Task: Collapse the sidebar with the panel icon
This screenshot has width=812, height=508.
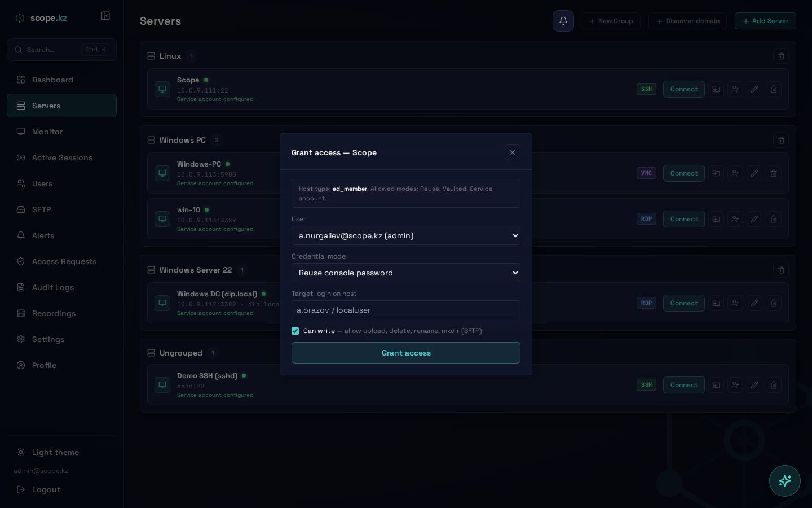Action: point(105,16)
